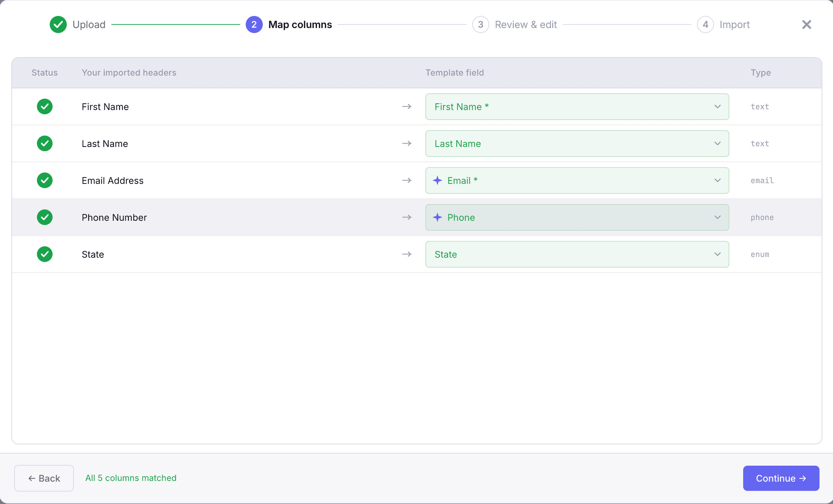Click the Continue button
The width and height of the screenshot is (833, 504).
point(781,478)
